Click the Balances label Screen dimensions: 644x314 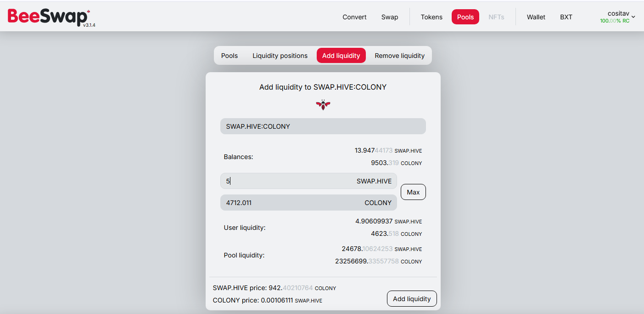(x=239, y=157)
